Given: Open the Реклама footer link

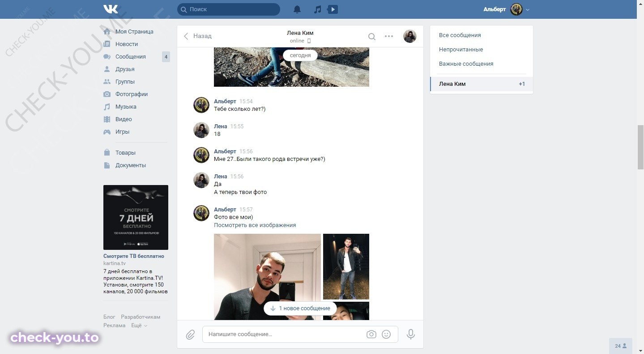Looking at the screenshot, I should pyautogui.click(x=114, y=325).
